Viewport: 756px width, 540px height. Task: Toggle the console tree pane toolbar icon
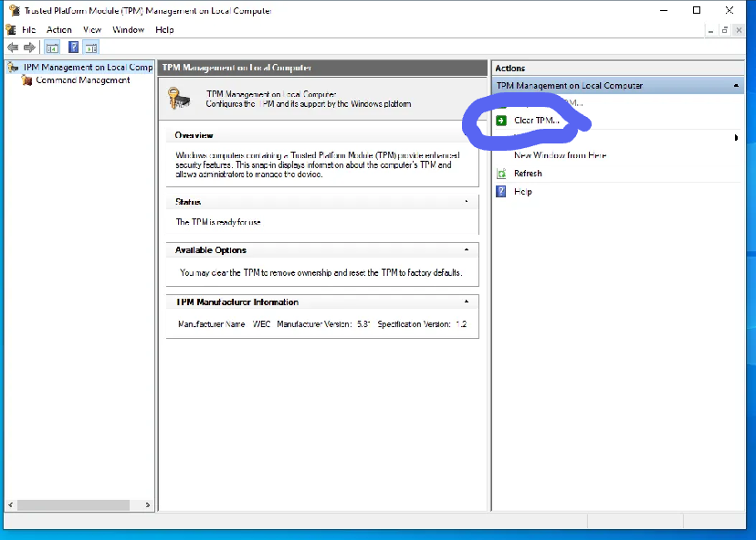point(52,48)
